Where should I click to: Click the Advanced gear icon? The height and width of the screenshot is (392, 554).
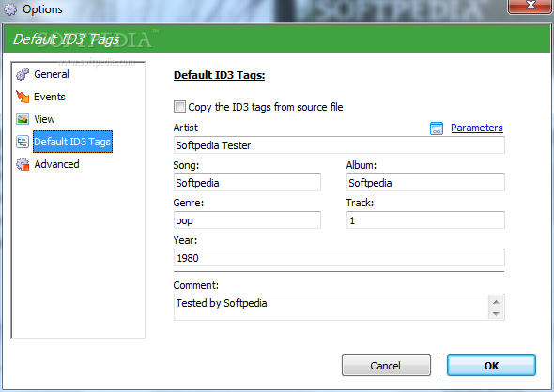(x=23, y=164)
